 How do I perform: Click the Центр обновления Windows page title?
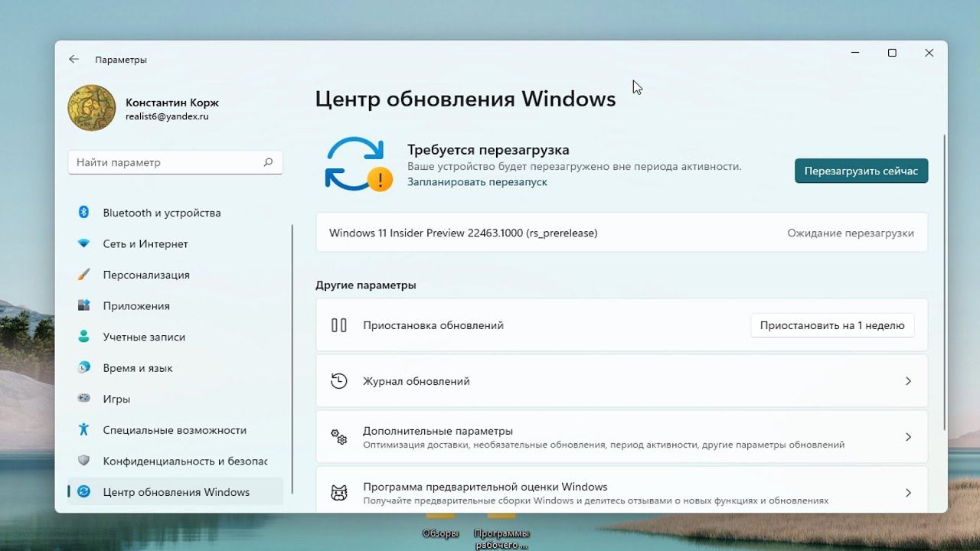[x=465, y=99]
